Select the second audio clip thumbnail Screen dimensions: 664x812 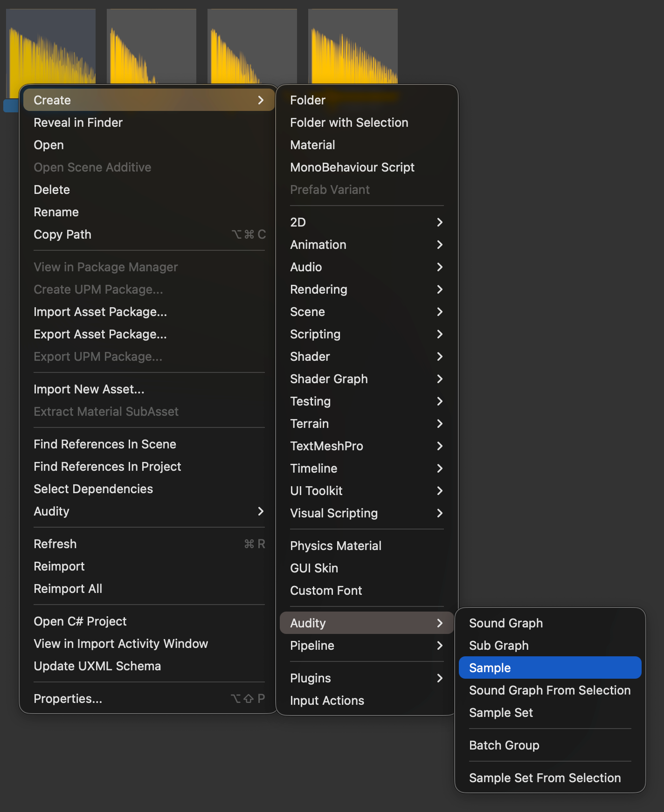152,46
